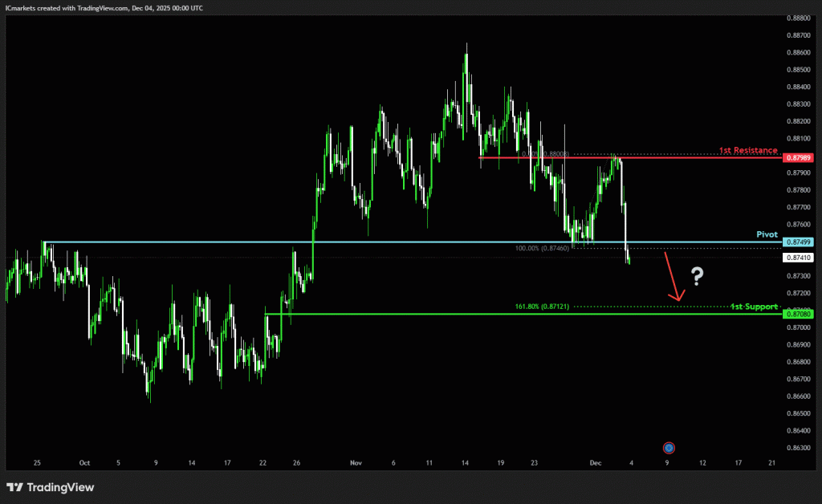Screen dimensions: 822x504
Task: Click the 161.80% (0.87121) Fibonacci label
Action: [542, 307]
